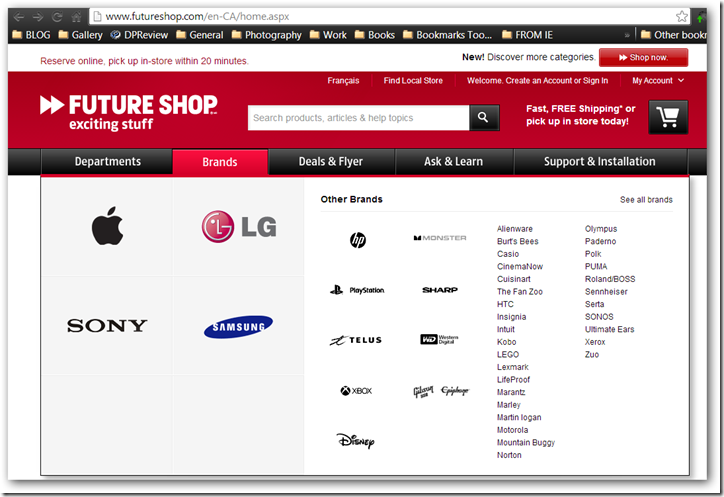Click the browser forward arrow
The image size is (724, 497).
[x=38, y=17]
